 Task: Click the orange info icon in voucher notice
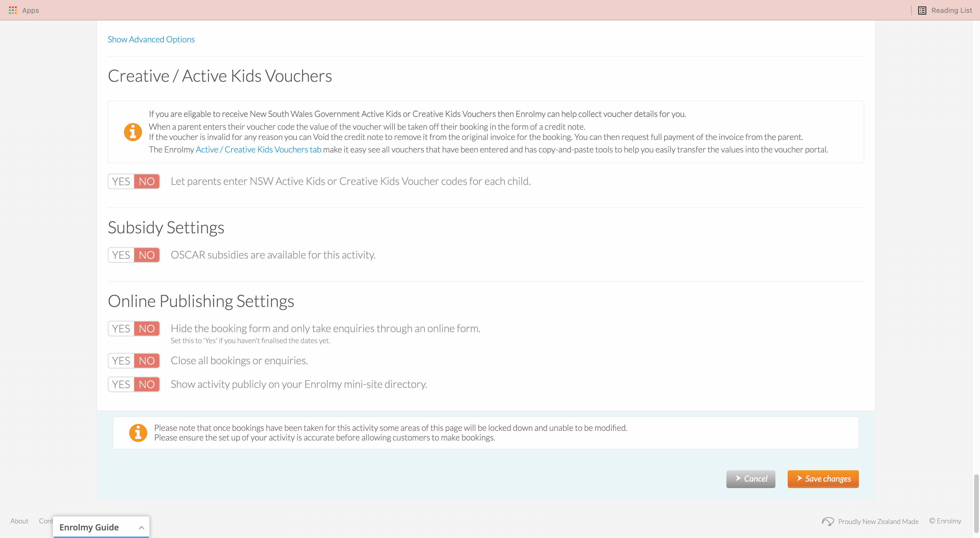point(133,132)
